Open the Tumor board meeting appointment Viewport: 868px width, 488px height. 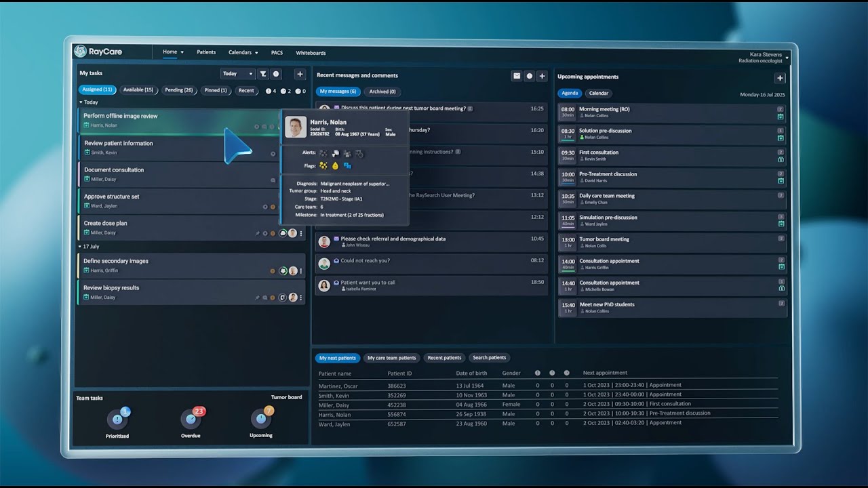click(673, 242)
